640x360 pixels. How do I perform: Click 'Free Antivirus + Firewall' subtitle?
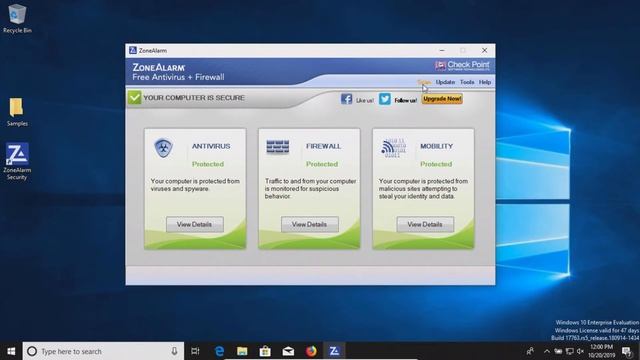tap(178, 77)
